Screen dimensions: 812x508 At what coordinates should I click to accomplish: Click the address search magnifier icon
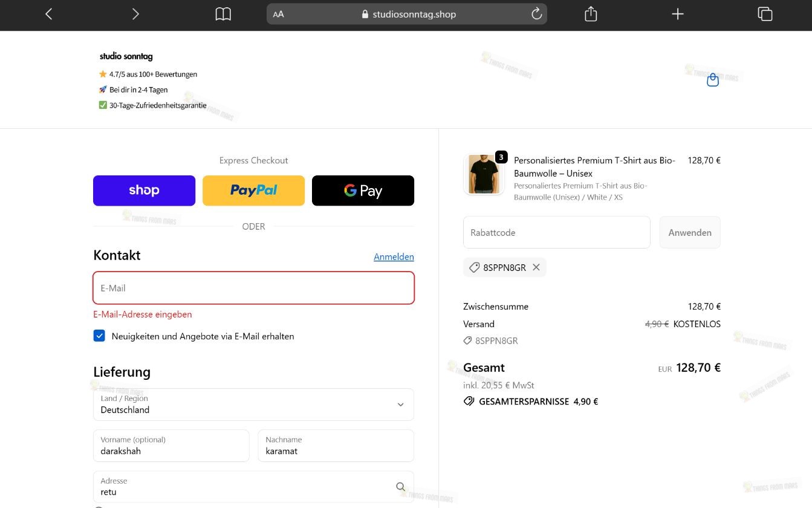point(400,487)
